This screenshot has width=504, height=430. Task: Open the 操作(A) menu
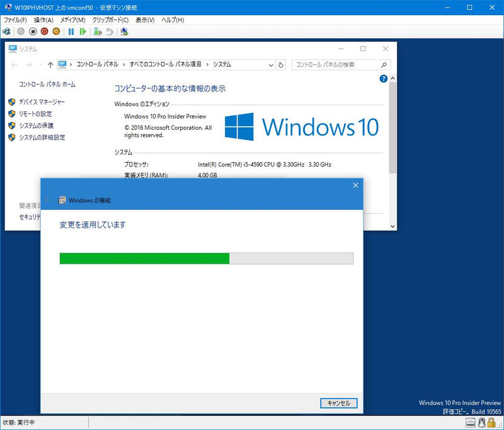pyautogui.click(x=43, y=20)
